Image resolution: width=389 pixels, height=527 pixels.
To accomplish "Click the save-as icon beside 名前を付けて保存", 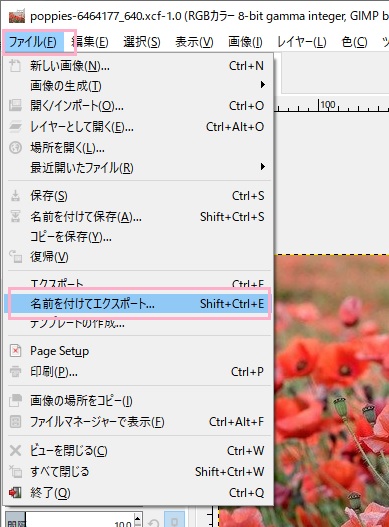I will pyautogui.click(x=15, y=216).
